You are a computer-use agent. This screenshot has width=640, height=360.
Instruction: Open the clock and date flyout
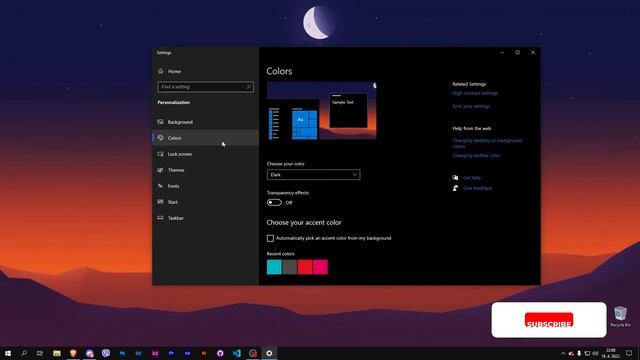[x=611, y=353]
